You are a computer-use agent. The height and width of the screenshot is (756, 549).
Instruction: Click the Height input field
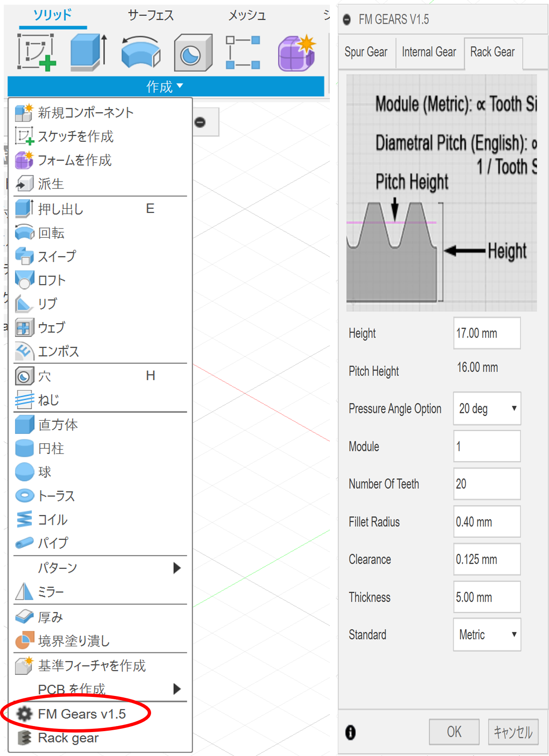click(487, 333)
